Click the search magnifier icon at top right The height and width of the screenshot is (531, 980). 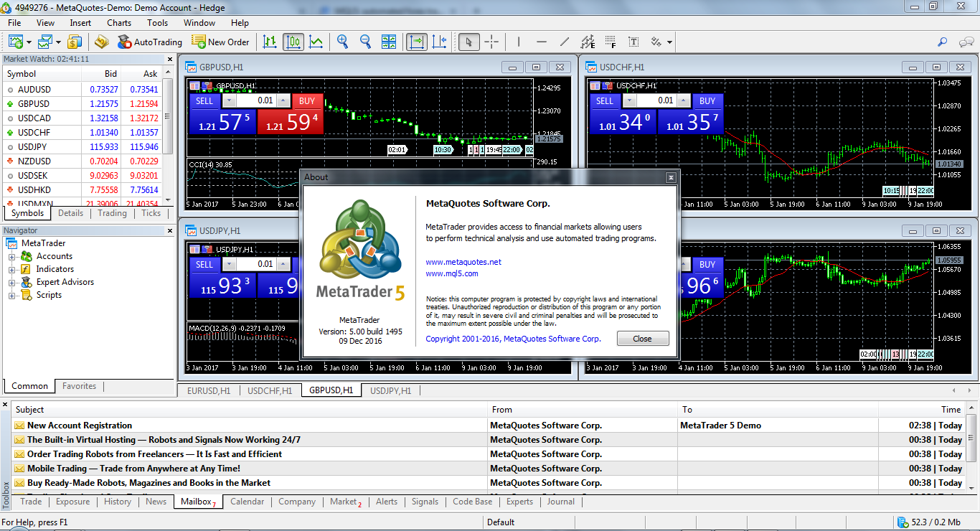click(943, 42)
